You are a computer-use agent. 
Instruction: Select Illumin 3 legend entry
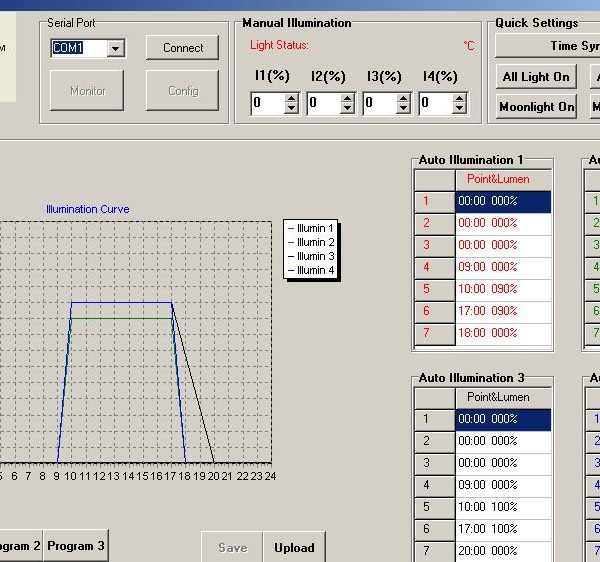point(311,256)
